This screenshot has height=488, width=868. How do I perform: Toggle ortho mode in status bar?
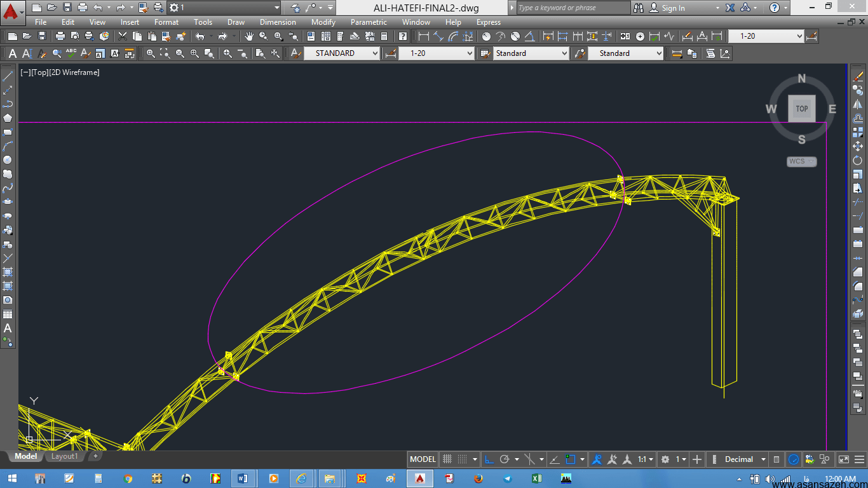(x=489, y=459)
